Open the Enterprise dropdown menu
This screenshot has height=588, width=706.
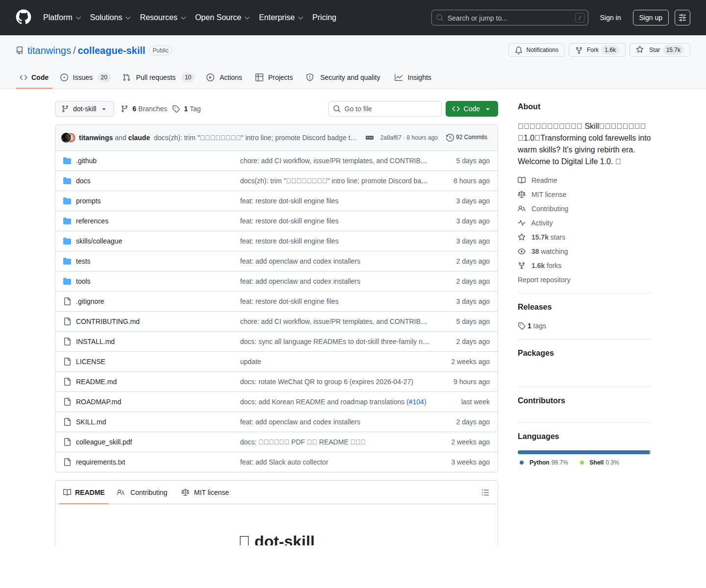click(281, 18)
